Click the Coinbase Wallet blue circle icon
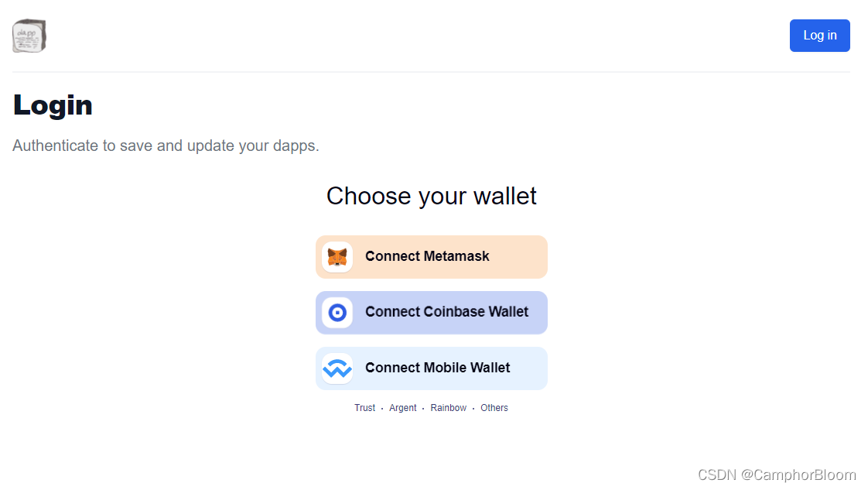This screenshot has height=490, width=868. pyautogui.click(x=337, y=313)
